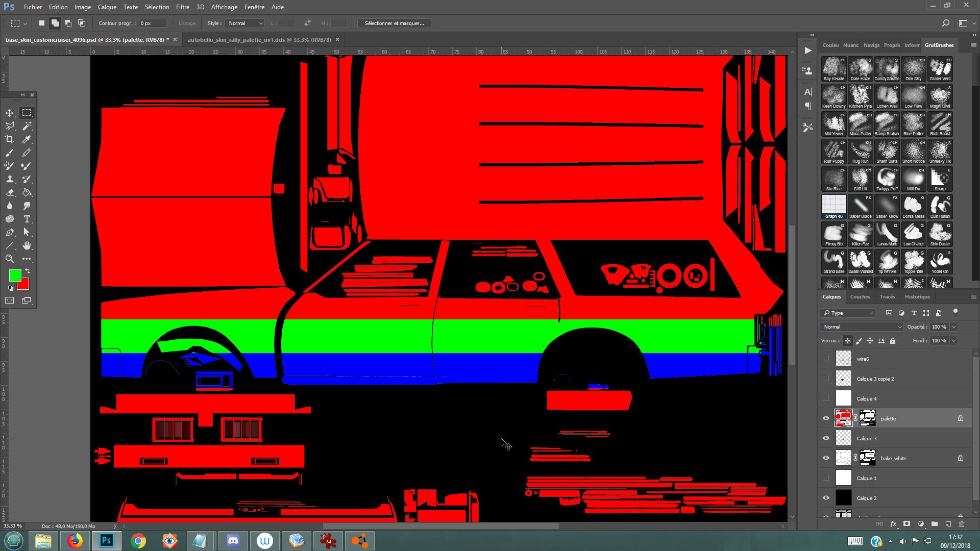Image resolution: width=980 pixels, height=551 pixels.
Task: Choose the Eraser tool
Action: coord(10,193)
